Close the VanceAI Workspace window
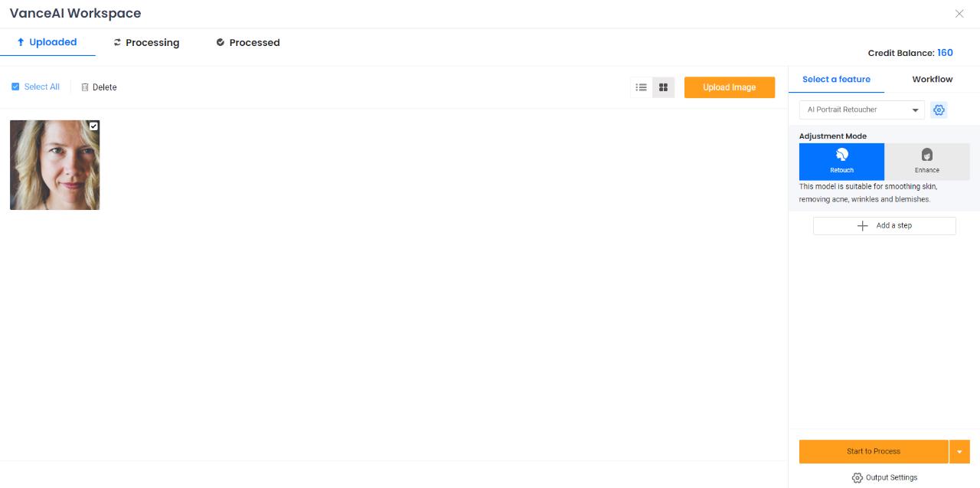 959,14
